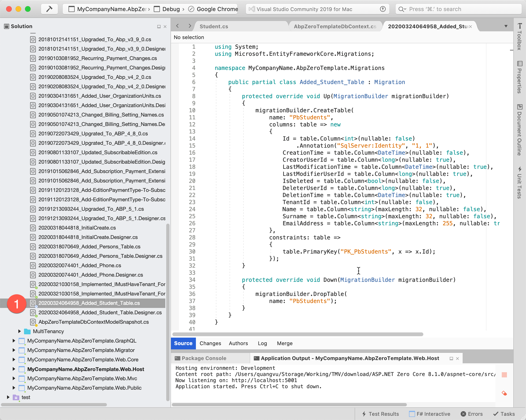Click the search field

click(459, 9)
